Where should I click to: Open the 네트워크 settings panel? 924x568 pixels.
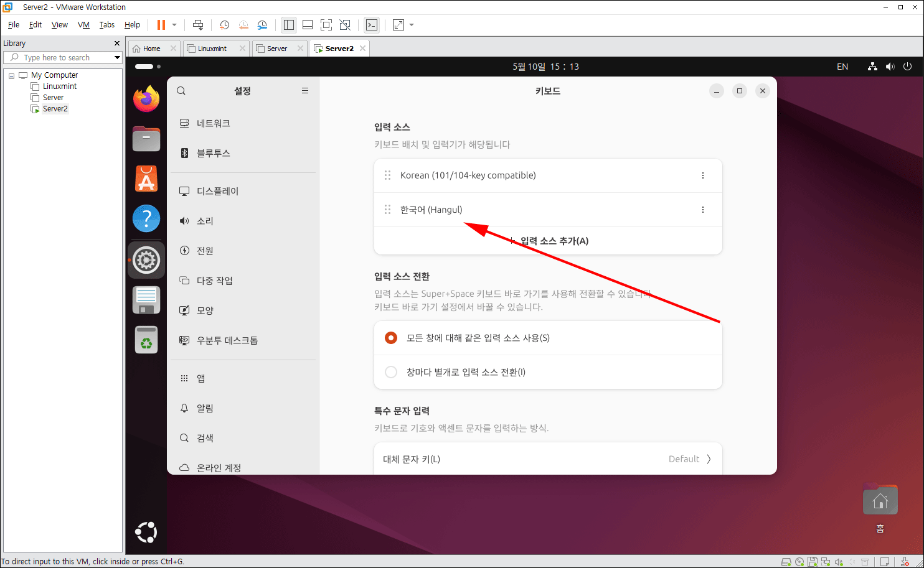pyautogui.click(x=243, y=123)
